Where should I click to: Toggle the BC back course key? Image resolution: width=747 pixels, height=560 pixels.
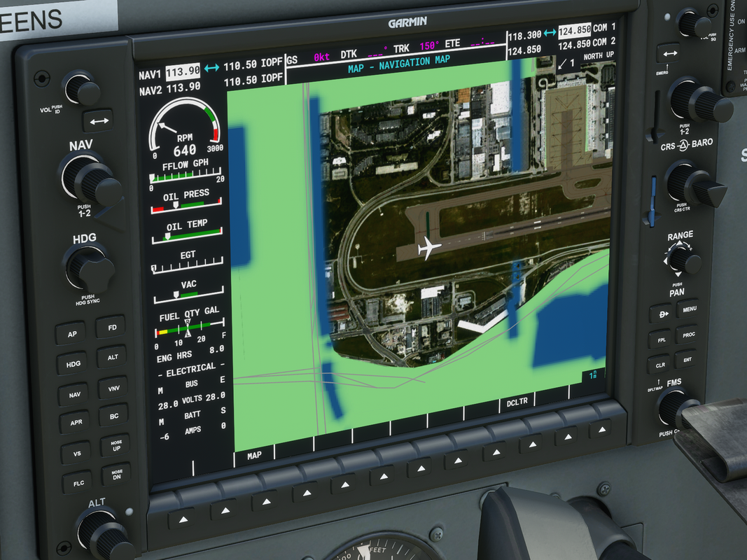click(114, 416)
